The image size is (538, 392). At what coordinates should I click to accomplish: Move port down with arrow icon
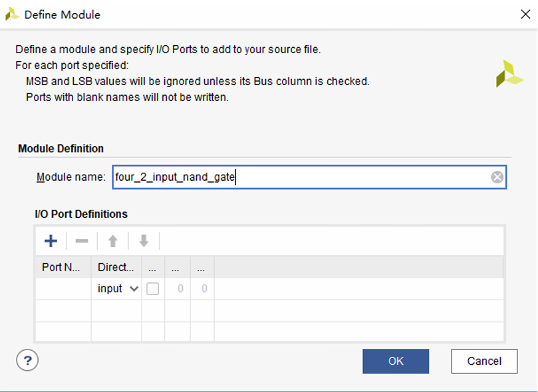point(144,241)
